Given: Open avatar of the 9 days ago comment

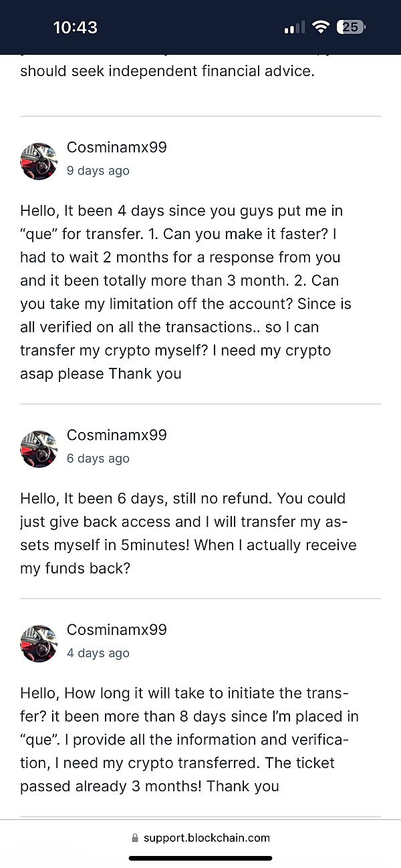Looking at the screenshot, I should (x=39, y=161).
